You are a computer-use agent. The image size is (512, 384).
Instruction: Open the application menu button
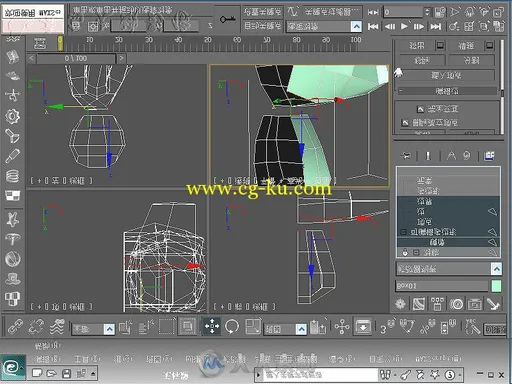pos(13,367)
